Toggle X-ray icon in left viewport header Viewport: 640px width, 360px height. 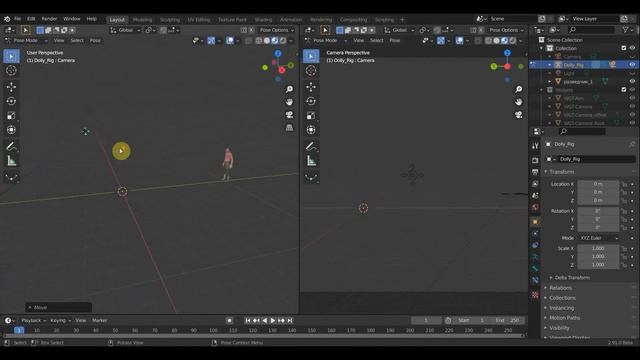tap(249, 40)
